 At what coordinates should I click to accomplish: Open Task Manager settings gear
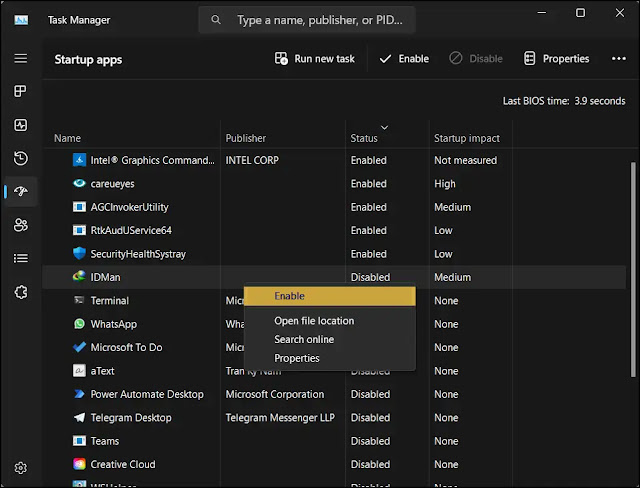click(20, 468)
